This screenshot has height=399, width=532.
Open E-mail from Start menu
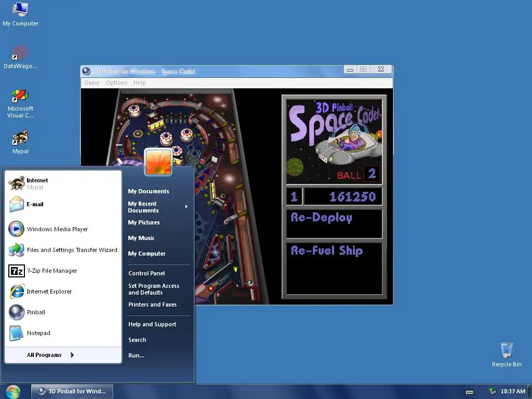(63, 204)
